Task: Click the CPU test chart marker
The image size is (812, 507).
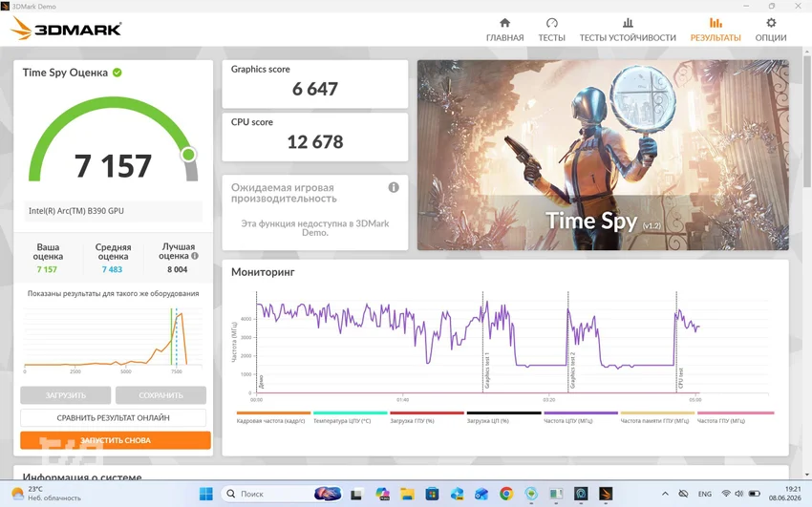Action: pyautogui.click(x=680, y=378)
